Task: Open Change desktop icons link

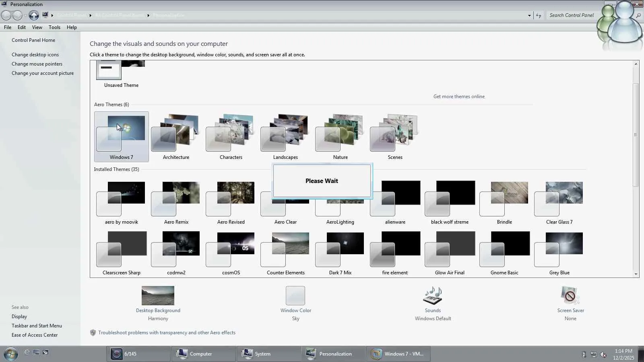Action: coord(35,55)
